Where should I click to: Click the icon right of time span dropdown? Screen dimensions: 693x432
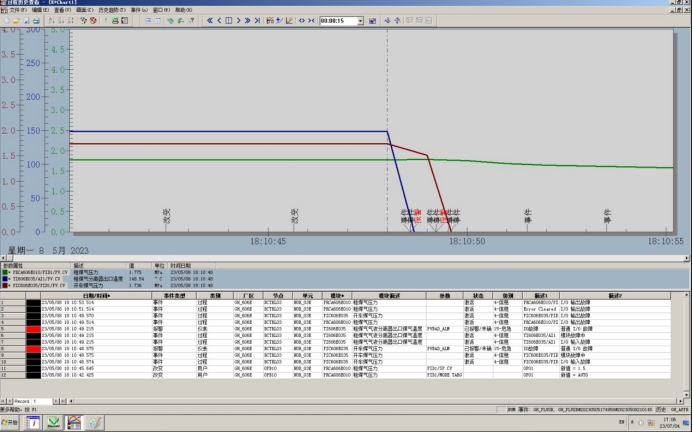(372, 21)
